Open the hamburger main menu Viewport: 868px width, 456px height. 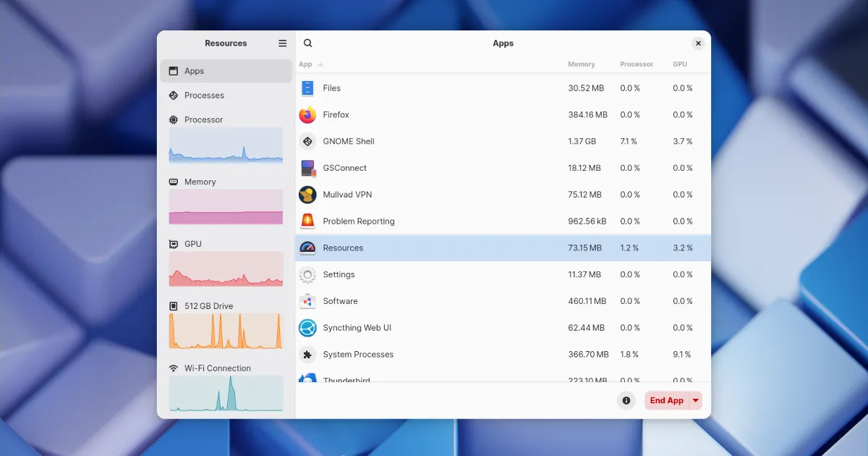click(x=283, y=43)
